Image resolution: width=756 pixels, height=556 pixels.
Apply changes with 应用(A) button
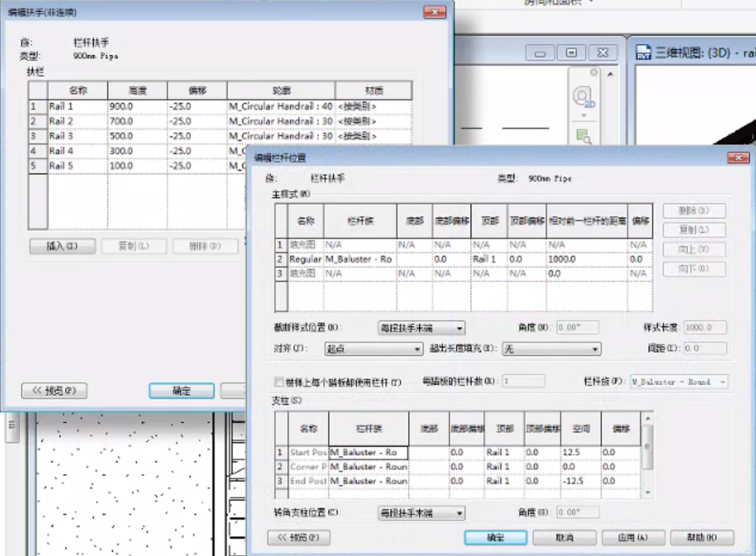tap(633, 537)
